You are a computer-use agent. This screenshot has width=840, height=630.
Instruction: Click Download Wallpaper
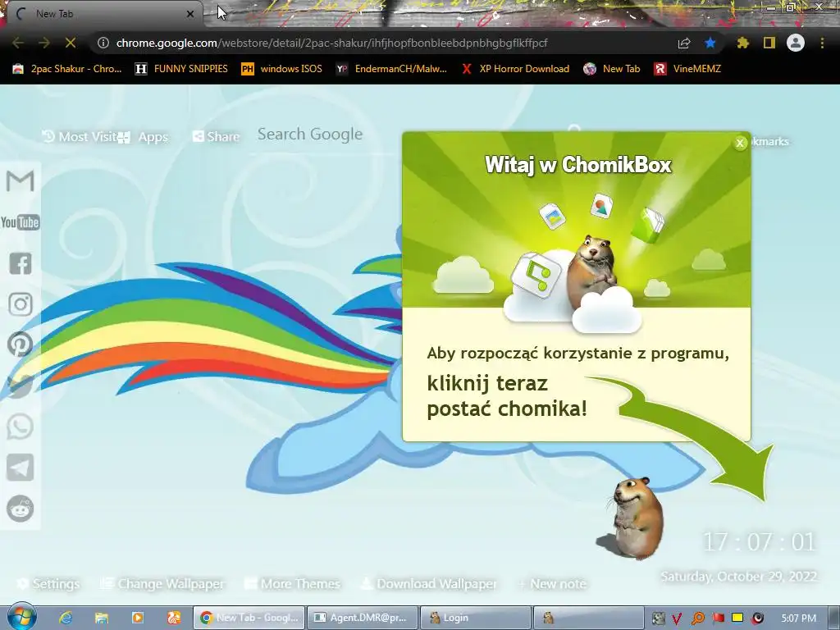coord(428,583)
